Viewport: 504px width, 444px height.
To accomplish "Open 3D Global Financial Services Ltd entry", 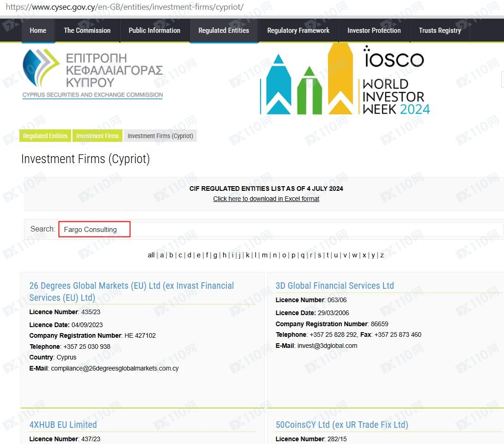I will (335, 286).
